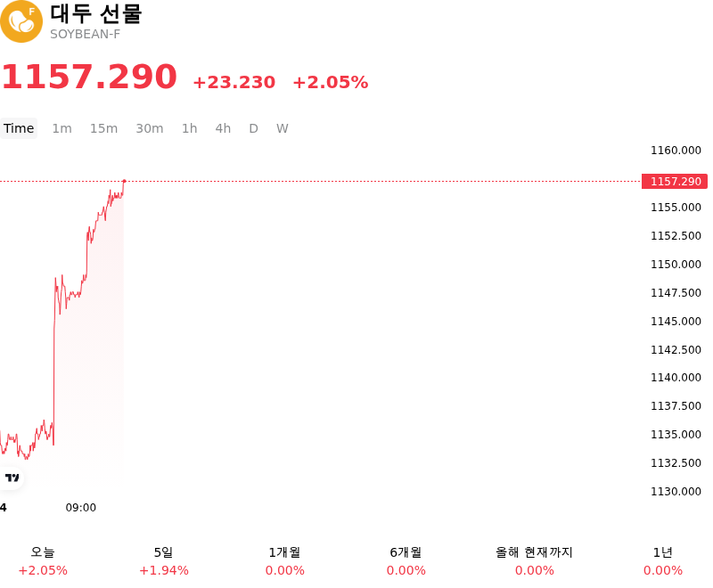Select the 5일 performance period
This screenshot has height=588, width=713.
tap(164, 561)
